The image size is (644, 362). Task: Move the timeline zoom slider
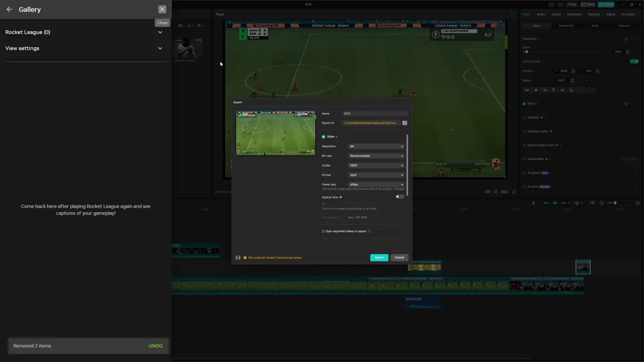(615, 203)
